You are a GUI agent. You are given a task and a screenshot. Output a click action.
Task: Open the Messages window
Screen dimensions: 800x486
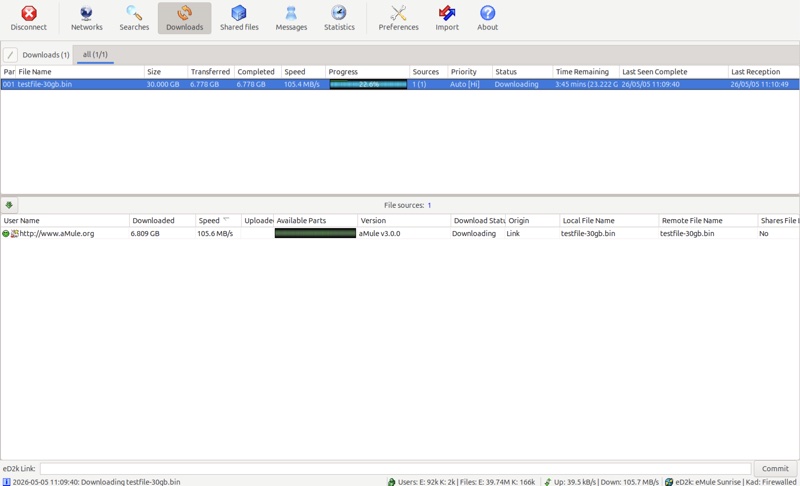tap(291, 18)
